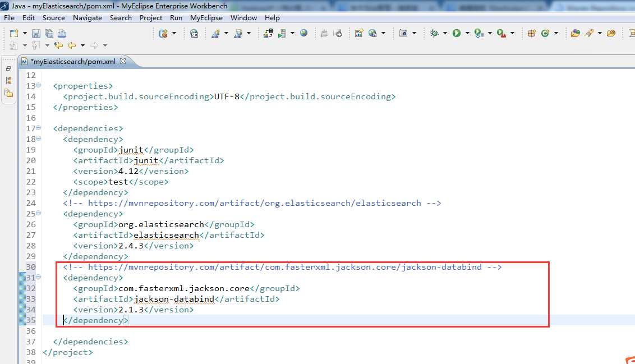Click the groupId text org.elasticsearch
This screenshot has height=364, width=635.
[x=161, y=224]
